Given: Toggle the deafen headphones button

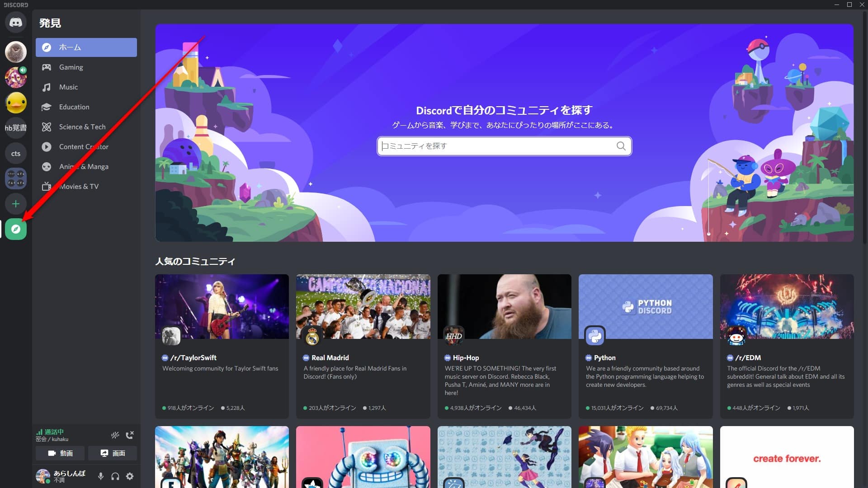Looking at the screenshot, I should click(116, 475).
